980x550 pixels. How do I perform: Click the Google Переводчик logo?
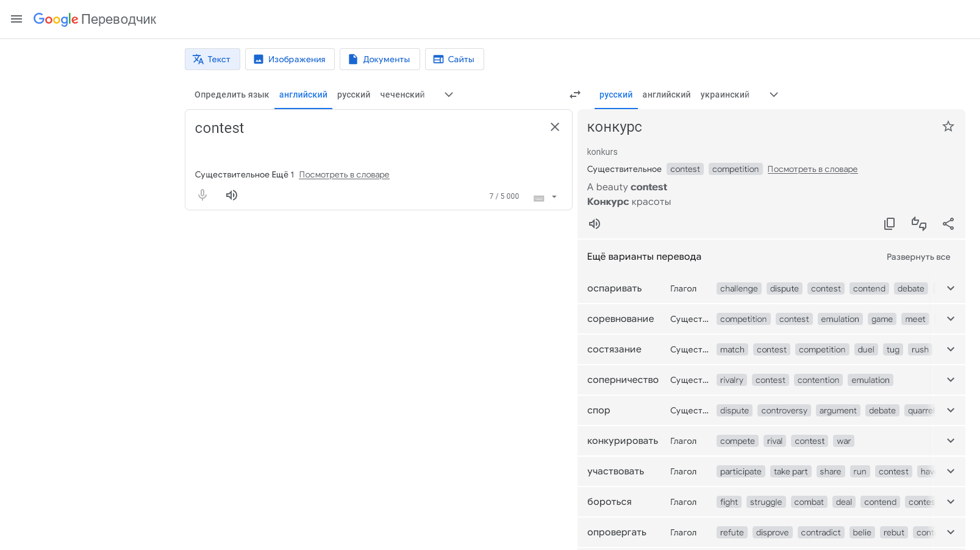coord(95,20)
